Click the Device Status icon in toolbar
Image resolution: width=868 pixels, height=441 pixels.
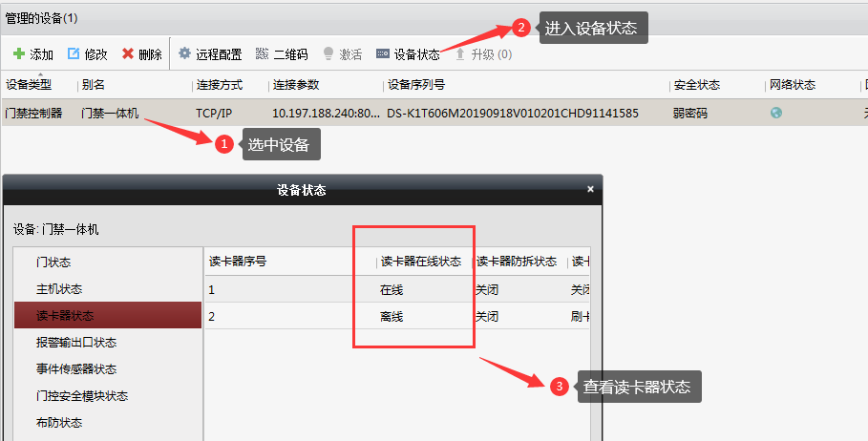(x=383, y=53)
